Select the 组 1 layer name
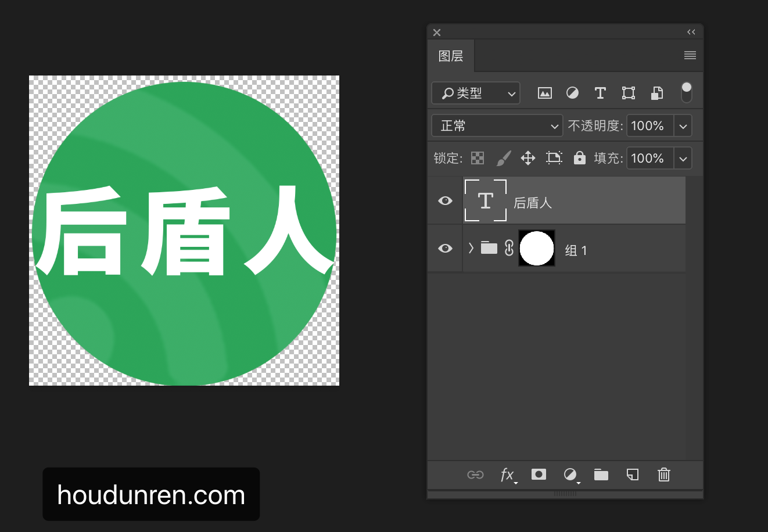The height and width of the screenshot is (532, 768). pyautogui.click(x=576, y=250)
